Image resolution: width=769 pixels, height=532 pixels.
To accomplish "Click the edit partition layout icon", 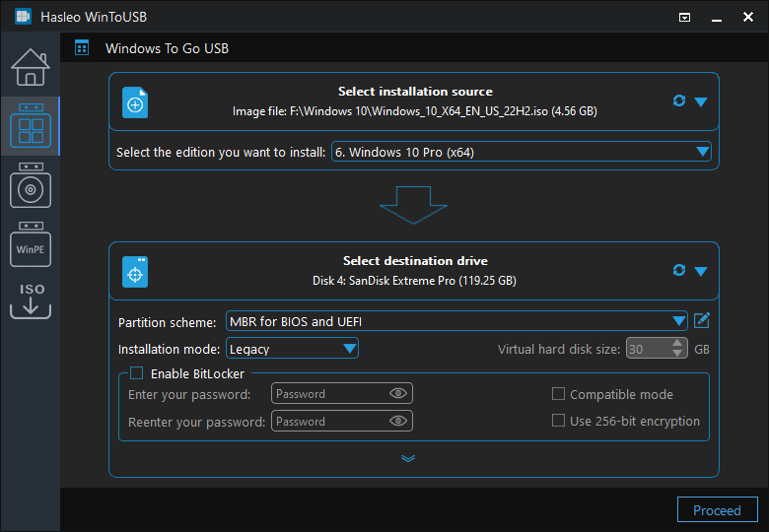I will click(x=702, y=321).
